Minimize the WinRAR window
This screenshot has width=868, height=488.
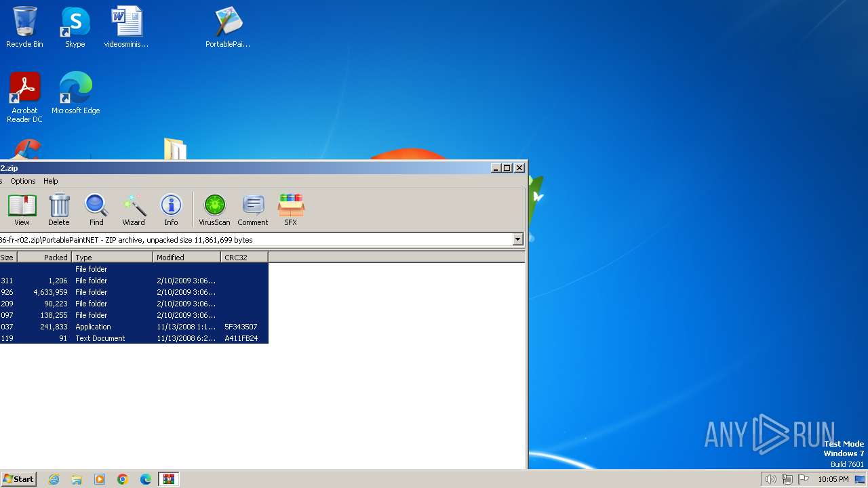pos(496,168)
